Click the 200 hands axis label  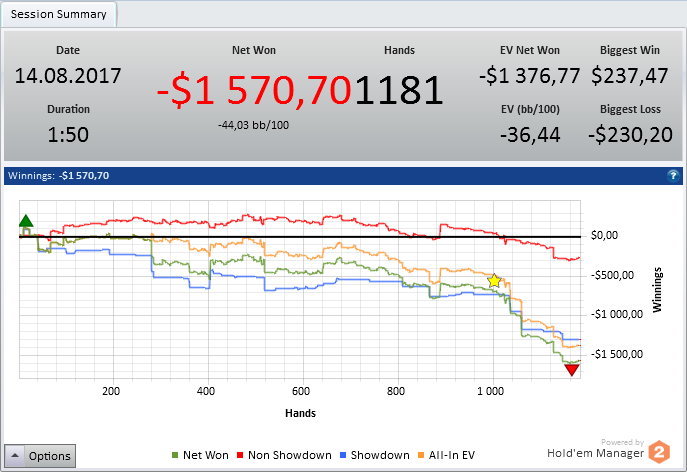click(111, 391)
